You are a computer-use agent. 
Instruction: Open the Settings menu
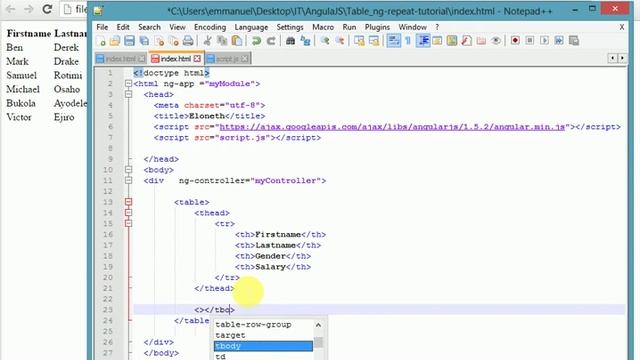290,27
